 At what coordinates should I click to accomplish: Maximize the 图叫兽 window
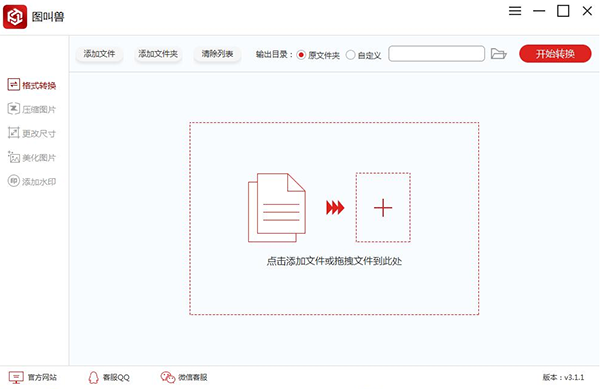click(x=563, y=11)
